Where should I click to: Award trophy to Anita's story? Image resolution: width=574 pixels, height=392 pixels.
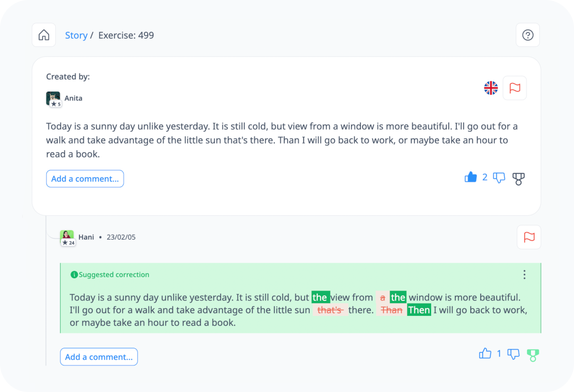tap(518, 178)
